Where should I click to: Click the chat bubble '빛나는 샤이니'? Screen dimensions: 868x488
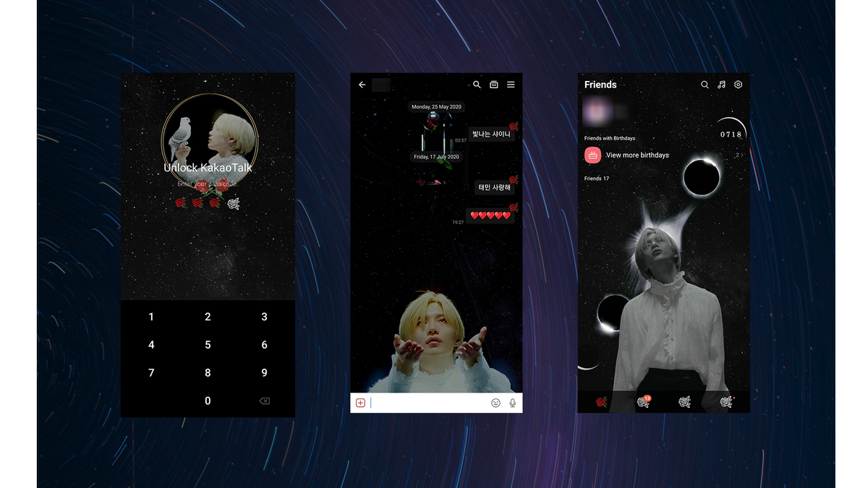[x=492, y=134]
